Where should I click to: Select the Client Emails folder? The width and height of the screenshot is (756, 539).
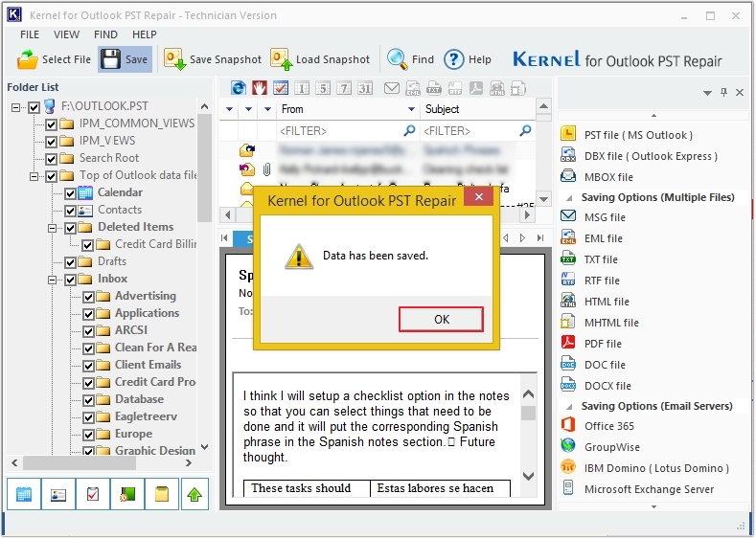148,365
